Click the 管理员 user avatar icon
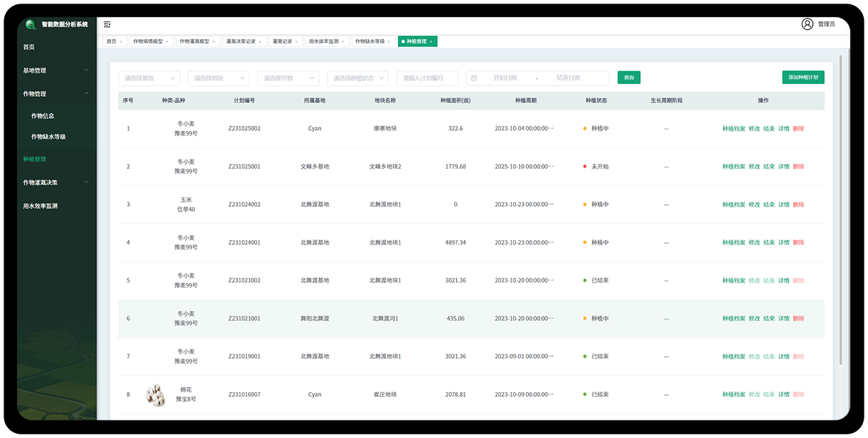The width and height of the screenshot is (868, 438). click(x=807, y=24)
